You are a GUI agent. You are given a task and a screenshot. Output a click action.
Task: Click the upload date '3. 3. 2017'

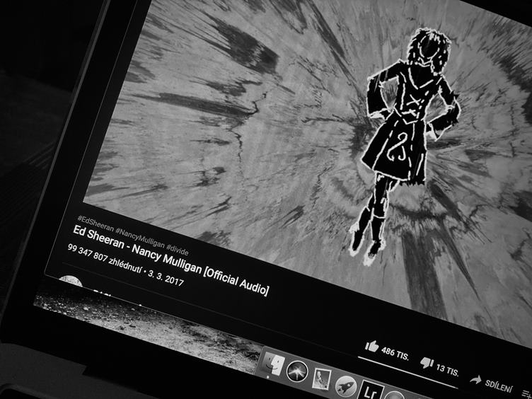166,278
